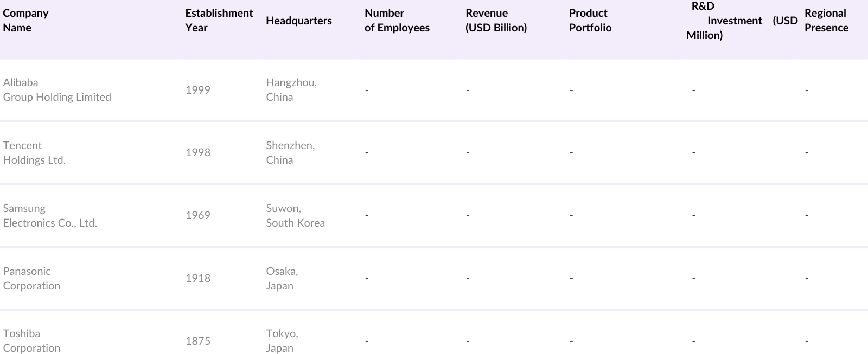Click the 1918 establishment year cell
Screen dimensions: 868x354
pyautogui.click(x=197, y=279)
